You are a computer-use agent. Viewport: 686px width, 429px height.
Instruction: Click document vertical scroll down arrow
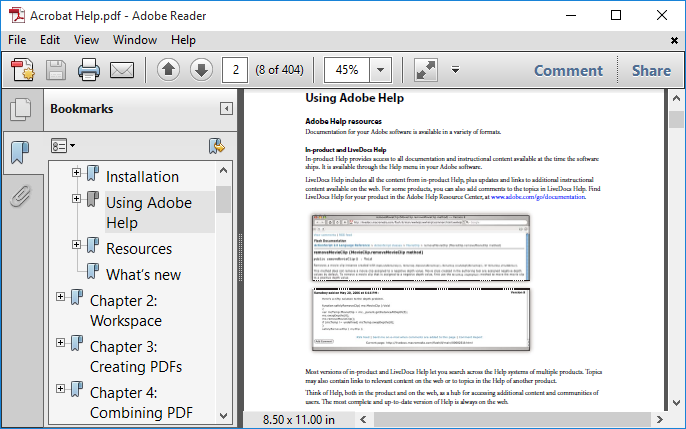676,403
